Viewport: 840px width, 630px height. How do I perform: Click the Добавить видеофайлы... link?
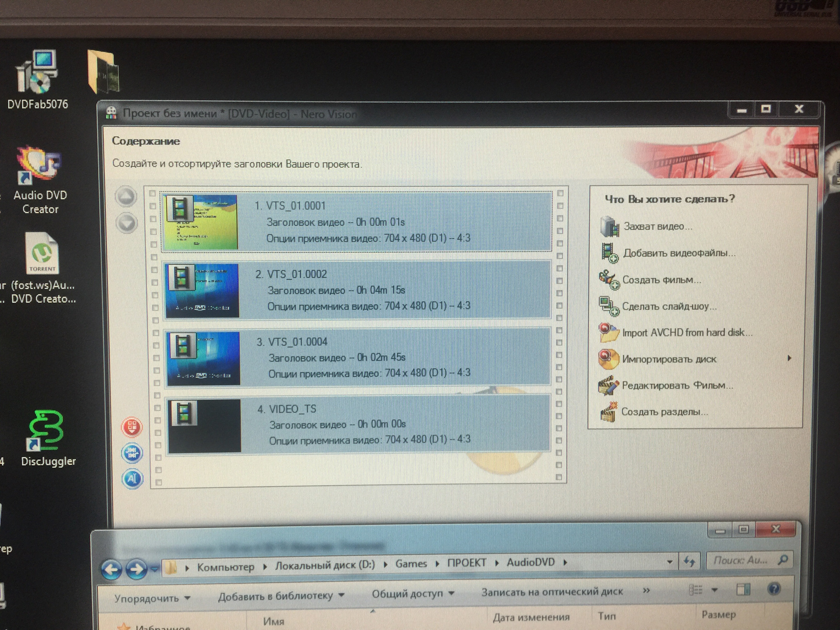coord(679,253)
